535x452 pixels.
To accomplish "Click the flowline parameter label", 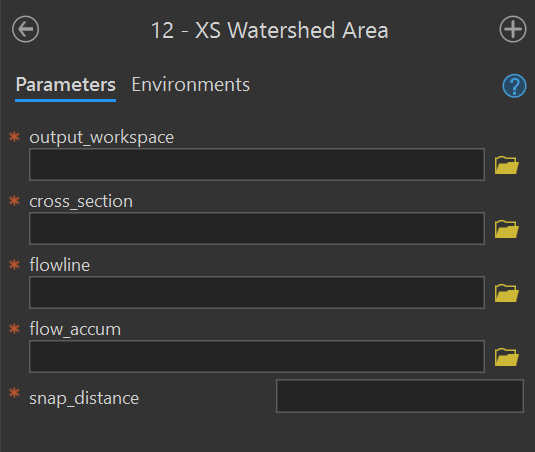I will [x=60, y=265].
